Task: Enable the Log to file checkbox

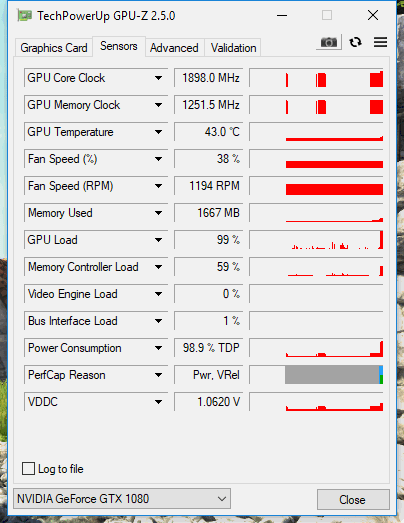Action: click(x=28, y=468)
